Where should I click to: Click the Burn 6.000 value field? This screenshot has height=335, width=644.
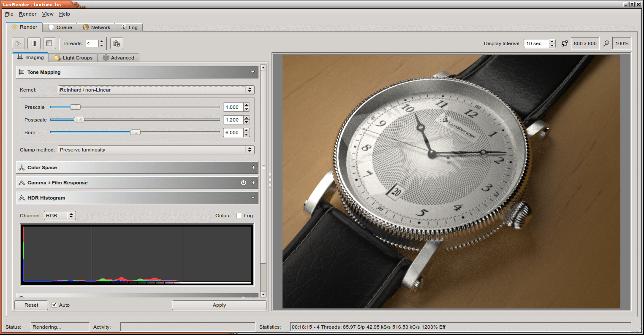234,132
